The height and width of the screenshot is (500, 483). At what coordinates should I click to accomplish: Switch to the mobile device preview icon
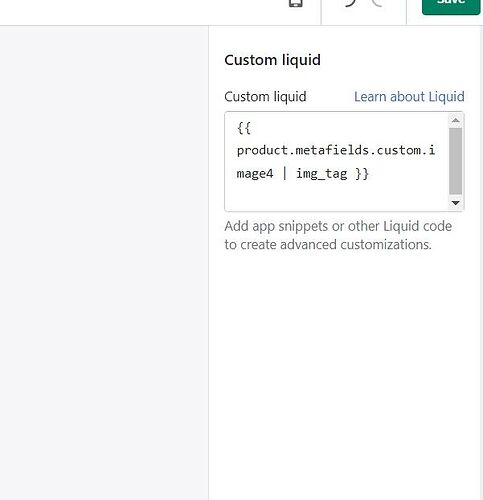[x=296, y=3]
